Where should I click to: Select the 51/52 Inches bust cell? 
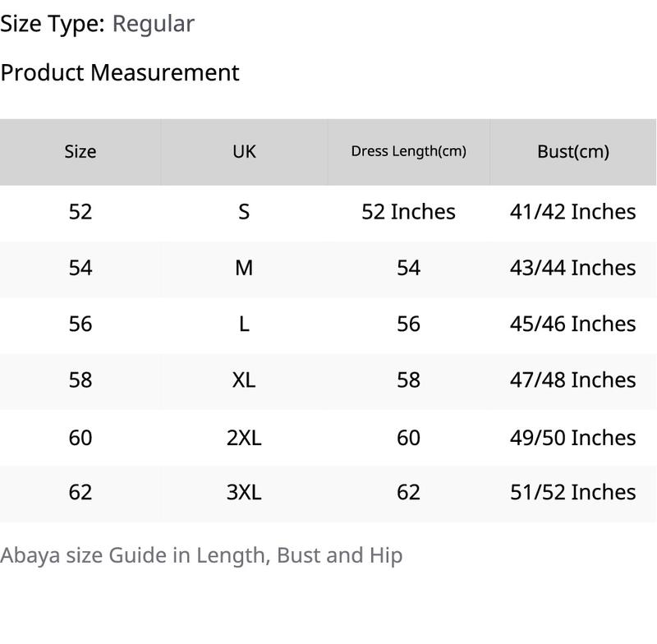[x=572, y=492]
